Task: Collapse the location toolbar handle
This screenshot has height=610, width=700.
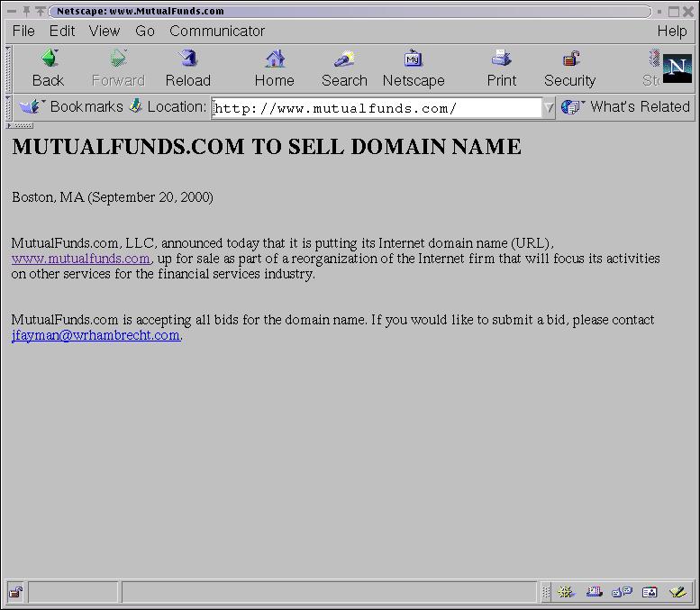Action: (x=8, y=107)
